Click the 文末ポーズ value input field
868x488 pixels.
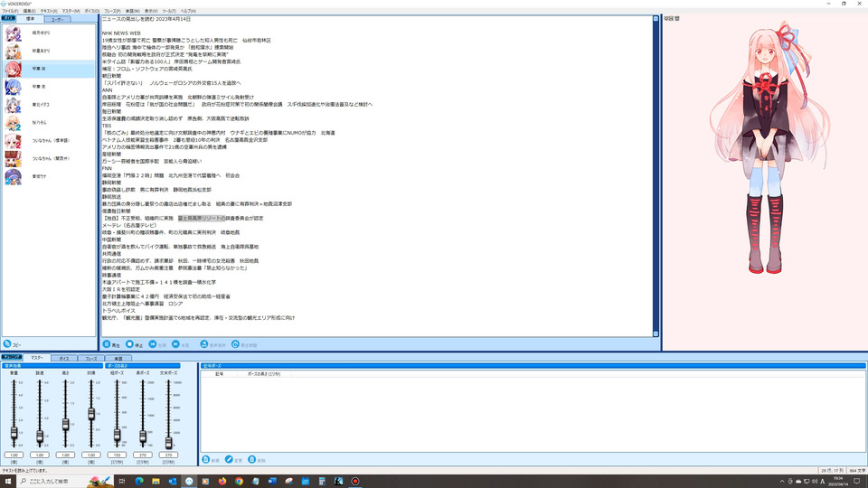coord(168,455)
